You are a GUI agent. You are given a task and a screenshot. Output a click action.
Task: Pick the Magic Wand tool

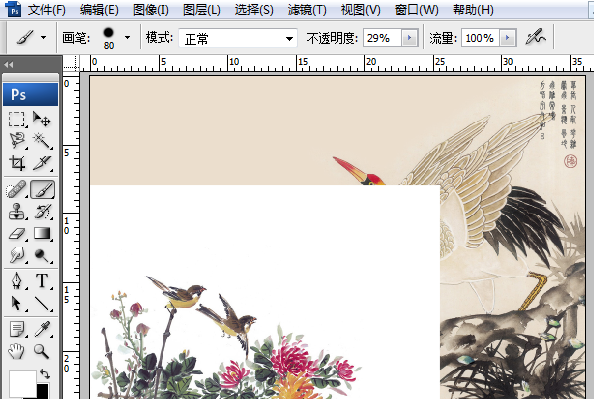pos(42,141)
